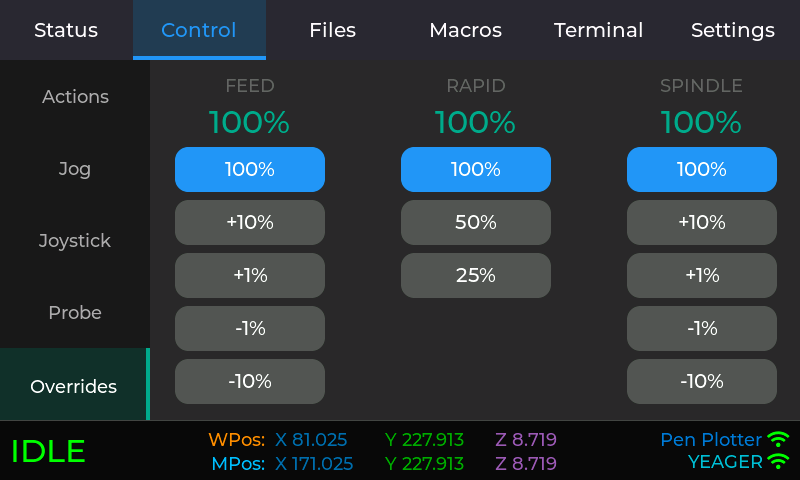Open the Probe sidebar page
This screenshot has width=800, height=480.
tap(75, 313)
